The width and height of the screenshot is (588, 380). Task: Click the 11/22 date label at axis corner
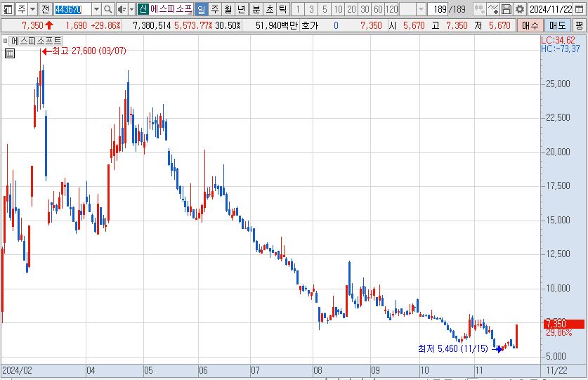click(x=557, y=371)
